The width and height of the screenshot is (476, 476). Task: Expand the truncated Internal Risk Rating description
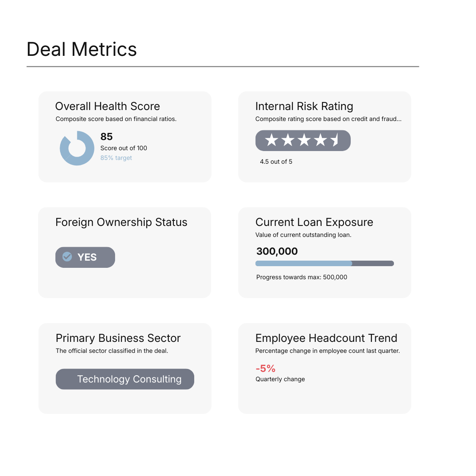point(328,119)
